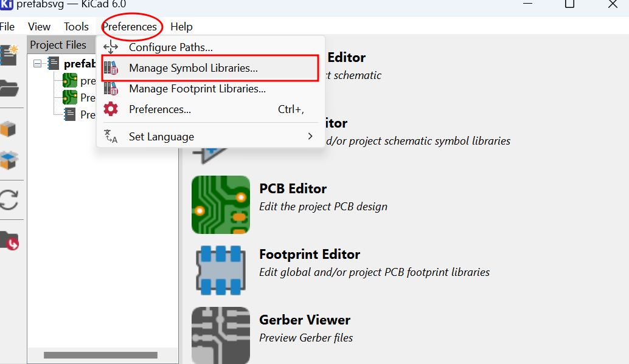Open the PCB Editor launcher icon
The image size is (629, 364).
click(220, 205)
